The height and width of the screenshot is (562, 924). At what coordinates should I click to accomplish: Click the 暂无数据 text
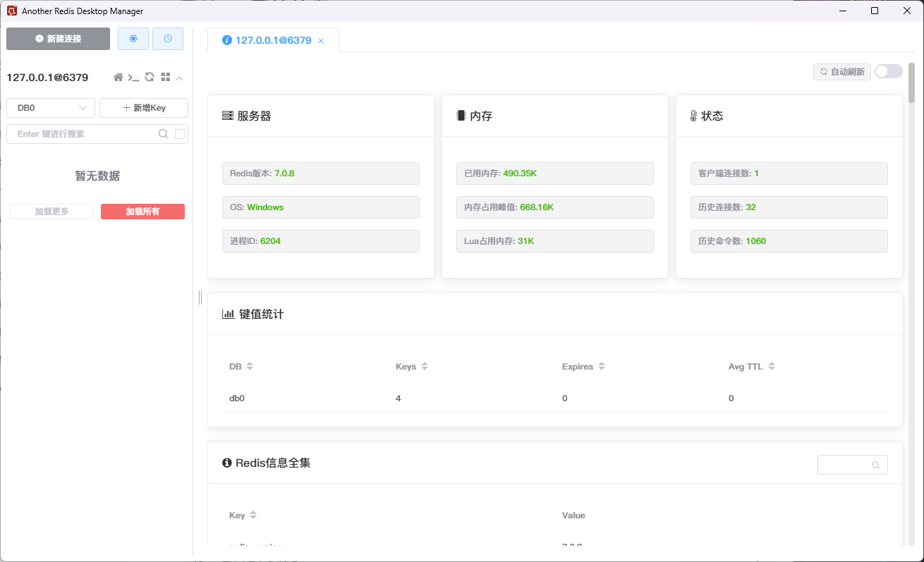click(97, 176)
